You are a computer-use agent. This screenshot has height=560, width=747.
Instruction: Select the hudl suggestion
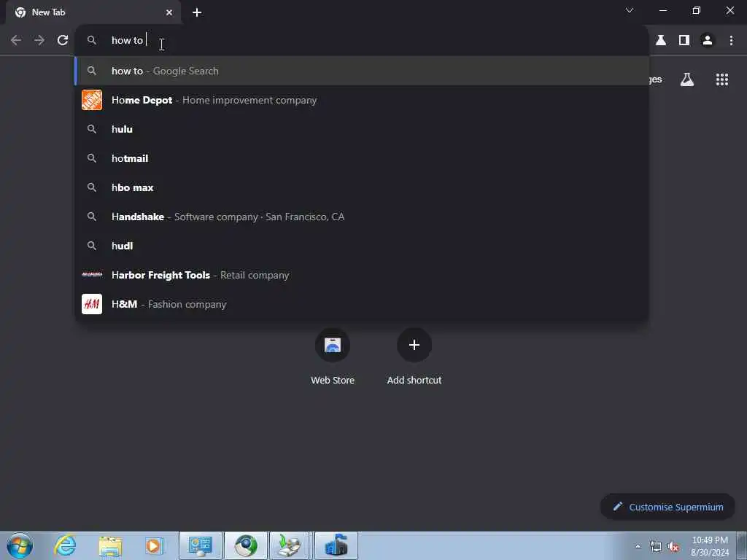(x=362, y=246)
